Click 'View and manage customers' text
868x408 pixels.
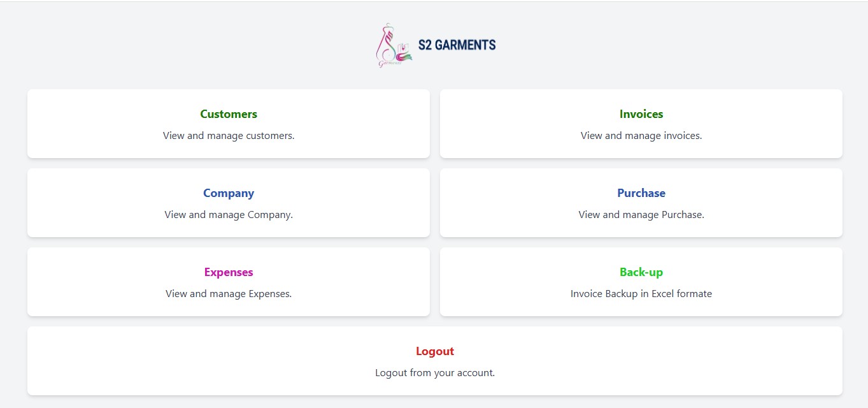[227, 135]
